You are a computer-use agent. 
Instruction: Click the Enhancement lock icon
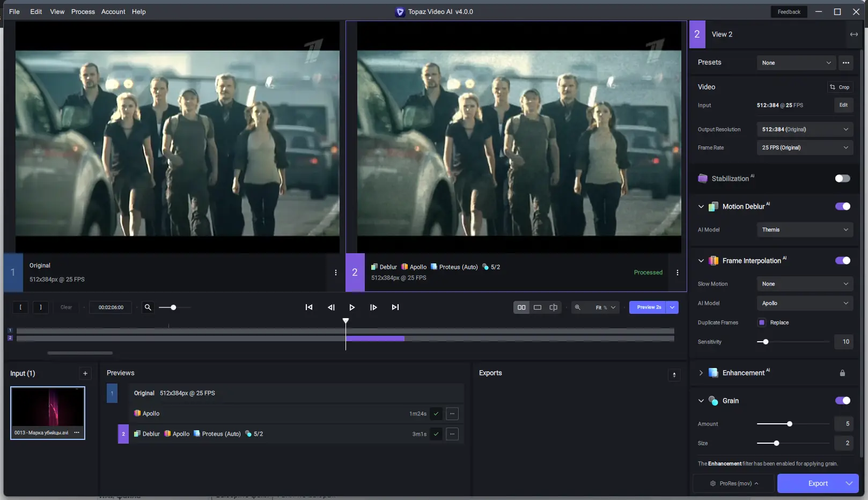842,373
